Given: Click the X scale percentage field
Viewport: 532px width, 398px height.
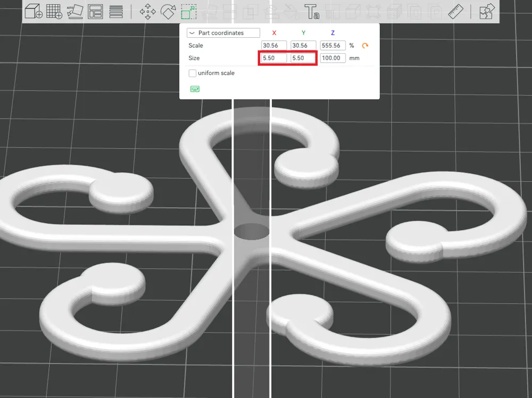Looking at the screenshot, I should (x=273, y=45).
